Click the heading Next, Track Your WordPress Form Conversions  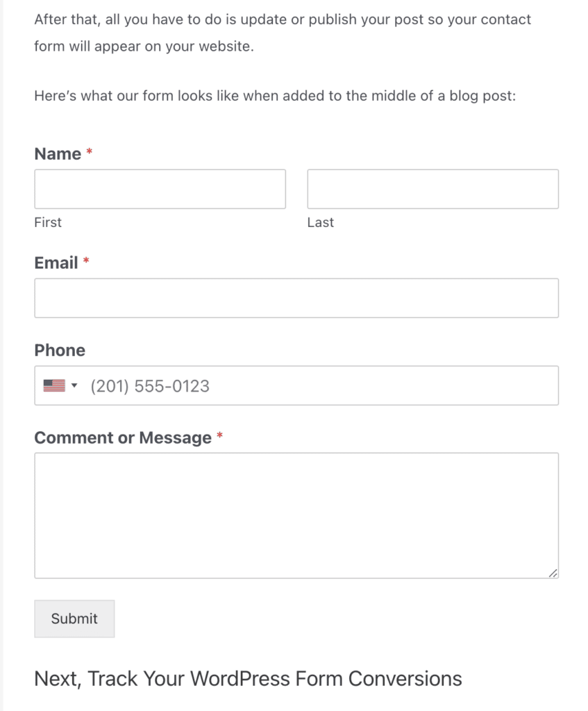pos(247,678)
